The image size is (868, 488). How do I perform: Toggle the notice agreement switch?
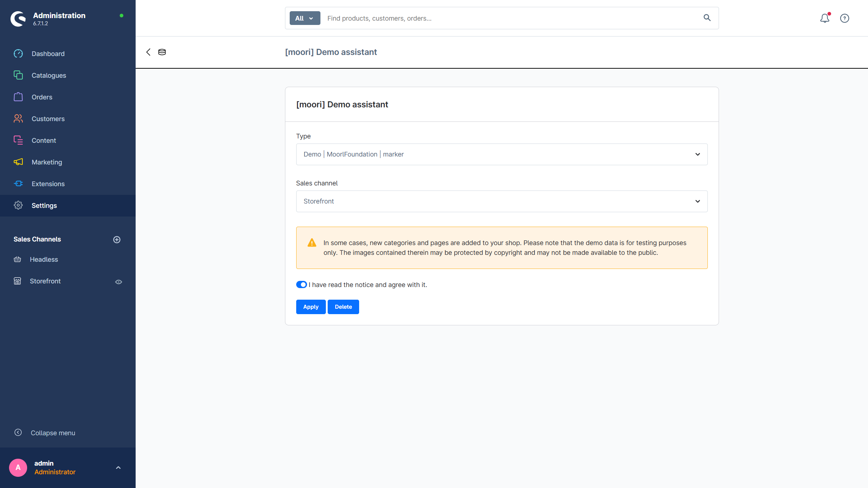coord(302,285)
